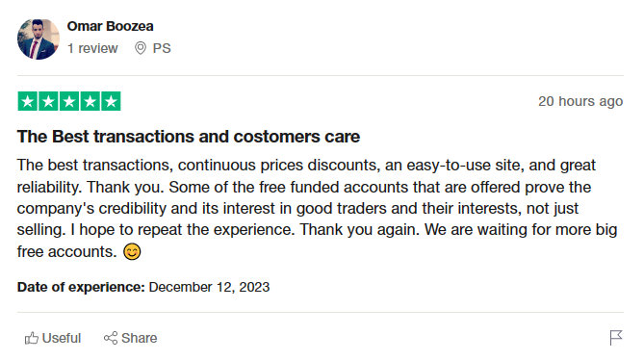
Task: Click the second green rating star
Action: 48,101
